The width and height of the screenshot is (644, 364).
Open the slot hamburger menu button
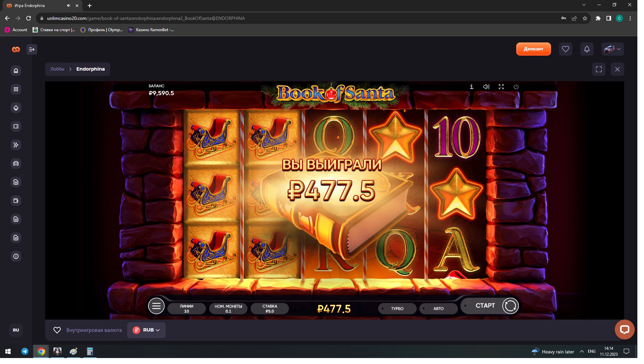pos(156,306)
